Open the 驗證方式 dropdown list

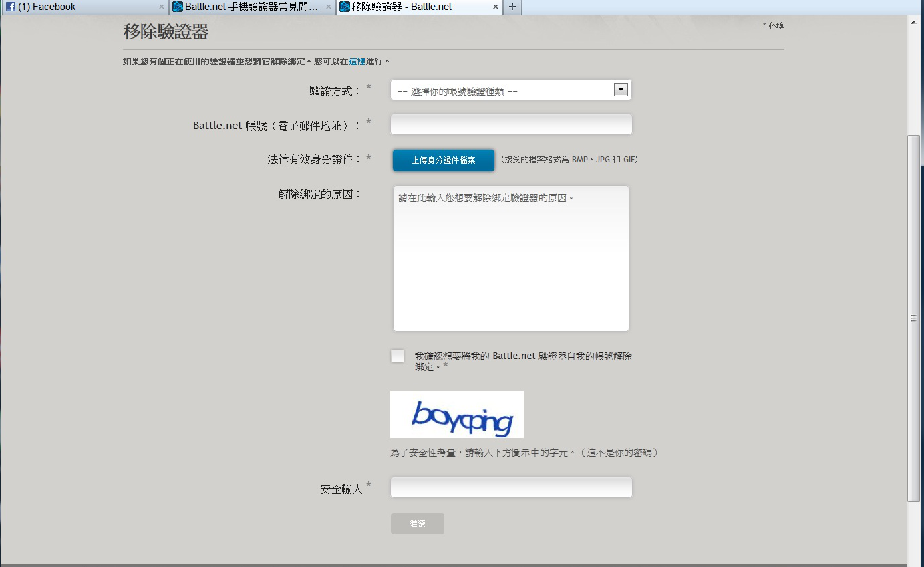pos(511,90)
